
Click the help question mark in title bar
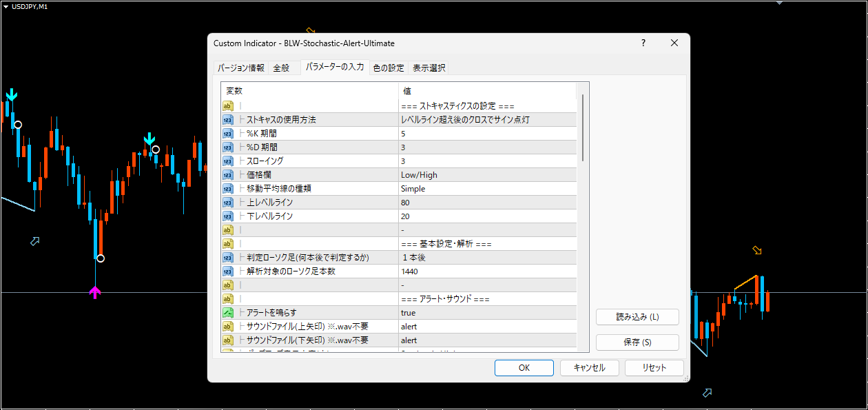[643, 43]
